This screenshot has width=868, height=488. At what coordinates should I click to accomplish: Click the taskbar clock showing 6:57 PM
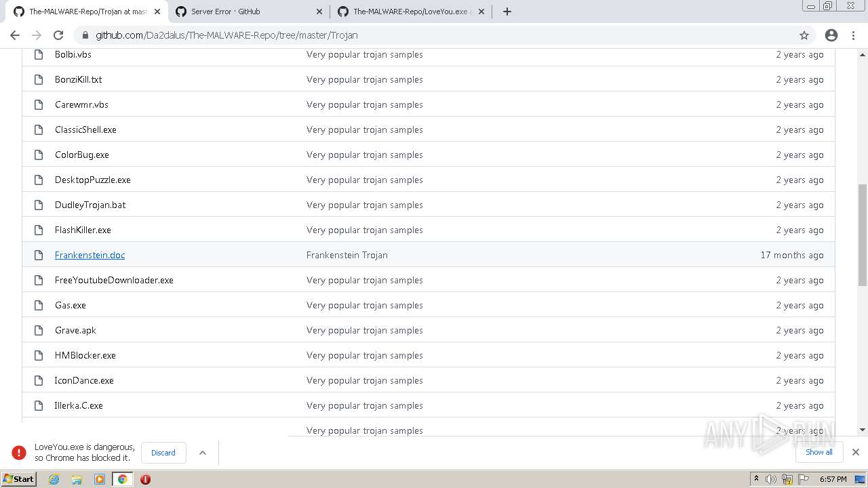833,479
